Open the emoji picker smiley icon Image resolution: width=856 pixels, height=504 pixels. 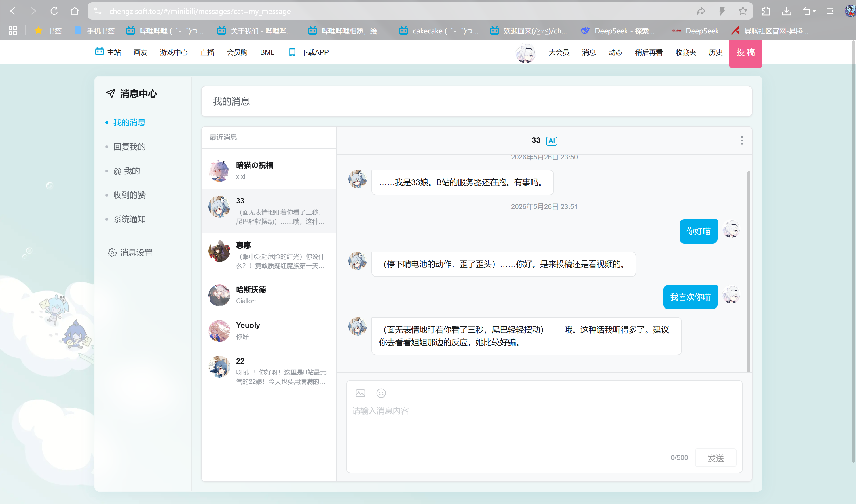coord(381,393)
